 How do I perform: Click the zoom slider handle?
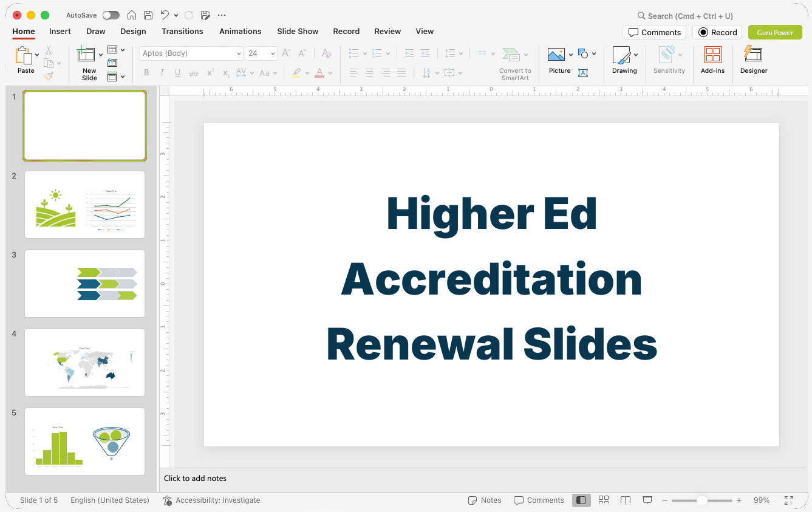(701, 500)
